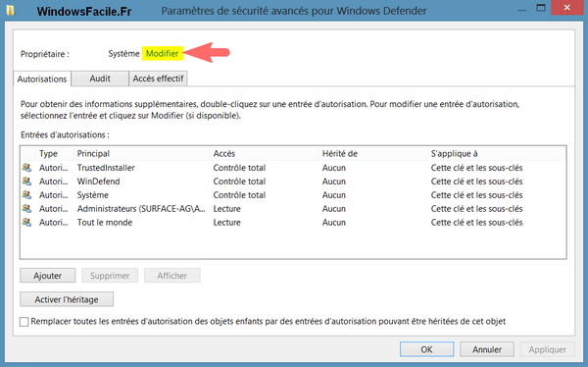Sort by the Principal column header
Viewport: 588px width, 367px height.
142,154
